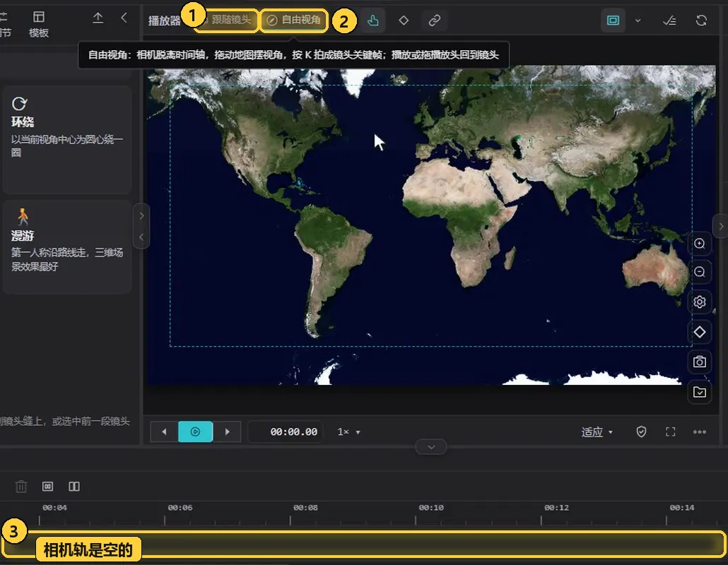
Task: Open the dropdown arrow next to frame overlay button
Action: (x=638, y=20)
